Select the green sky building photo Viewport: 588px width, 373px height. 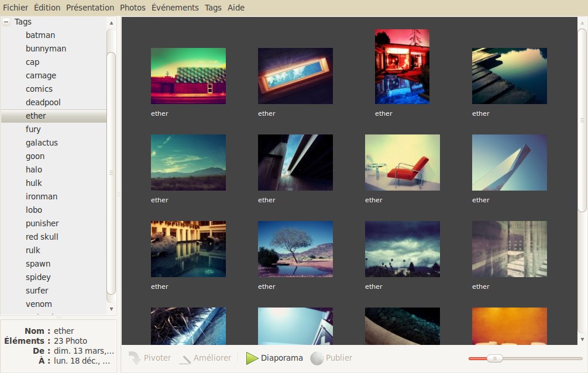point(188,76)
